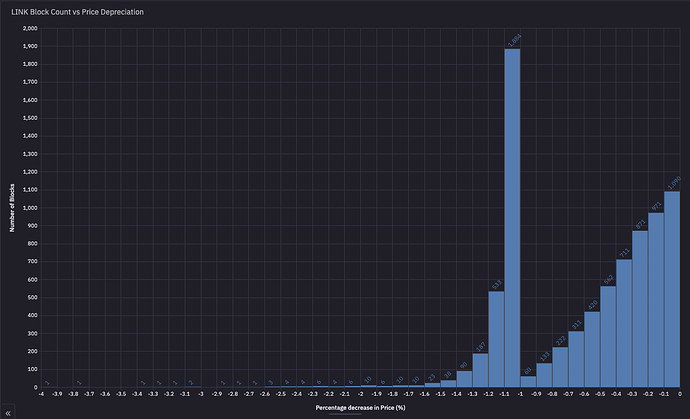690x419 pixels.
Task: Select the bar labeled 187
Action: pyautogui.click(x=480, y=370)
